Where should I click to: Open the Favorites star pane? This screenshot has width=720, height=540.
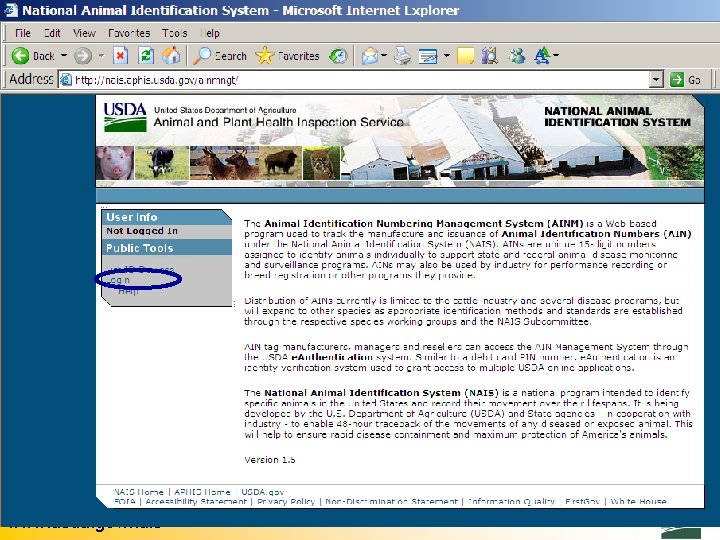pos(287,56)
